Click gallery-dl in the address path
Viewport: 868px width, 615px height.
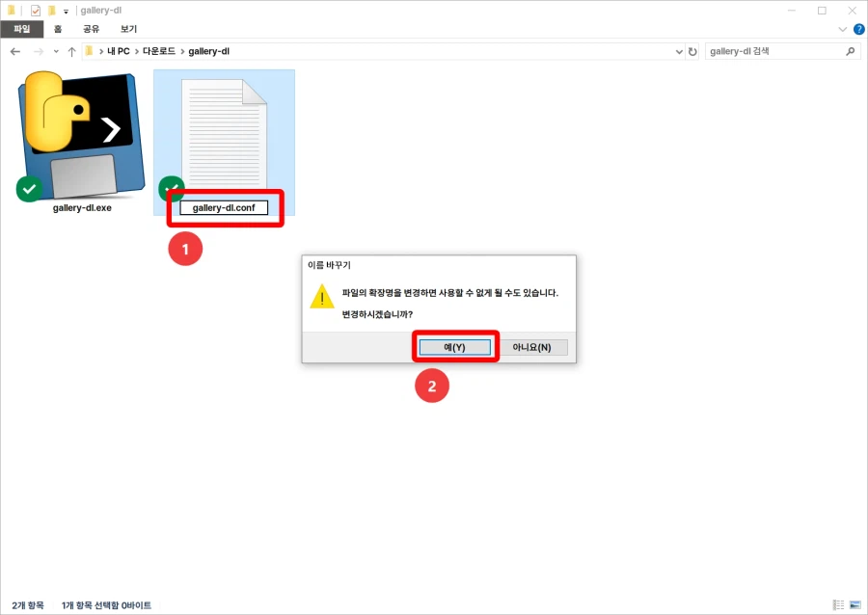pyautogui.click(x=208, y=51)
